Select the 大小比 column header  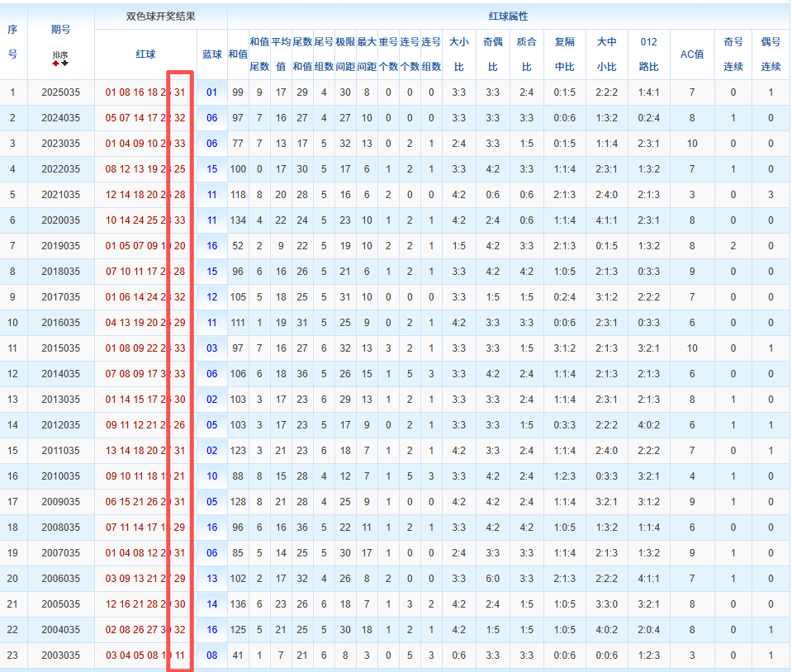click(459, 54)
